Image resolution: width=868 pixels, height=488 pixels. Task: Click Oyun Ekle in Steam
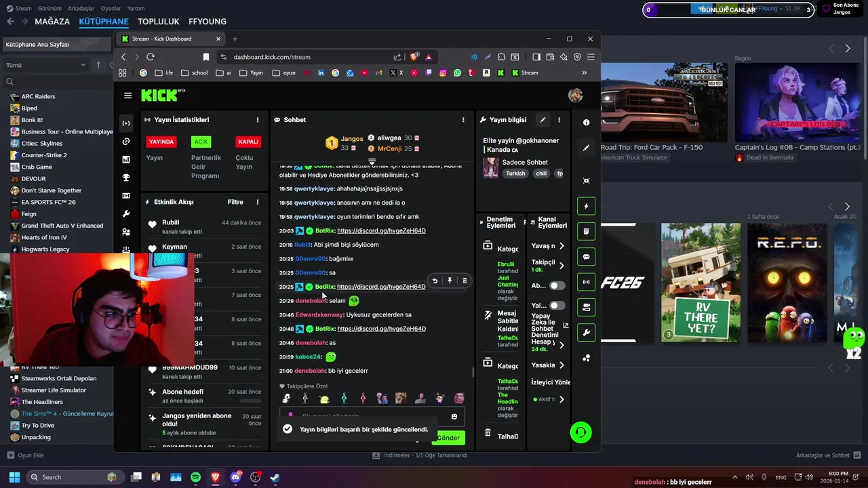pos(25,455)
